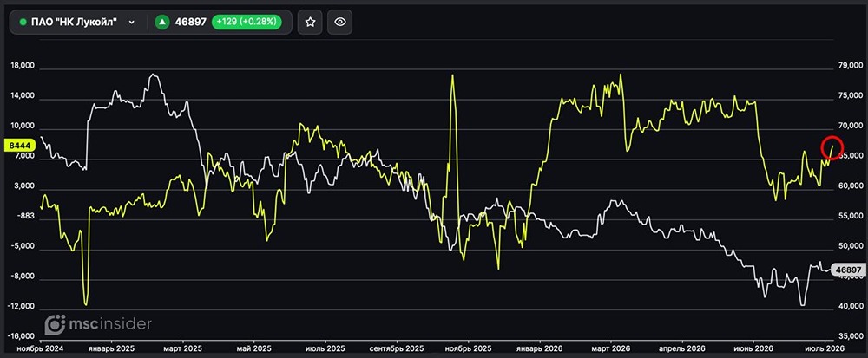Expand the chevron next to НК Лукойл
Screen dimensions: 868x358
131,22
